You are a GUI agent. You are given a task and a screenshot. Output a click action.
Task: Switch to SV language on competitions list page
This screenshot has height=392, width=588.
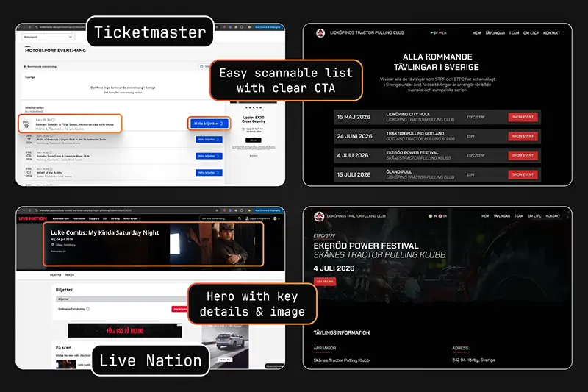434,33
